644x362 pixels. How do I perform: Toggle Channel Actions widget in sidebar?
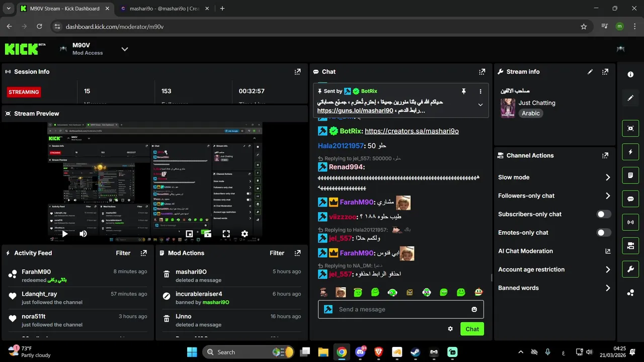[x=630, y=246]
